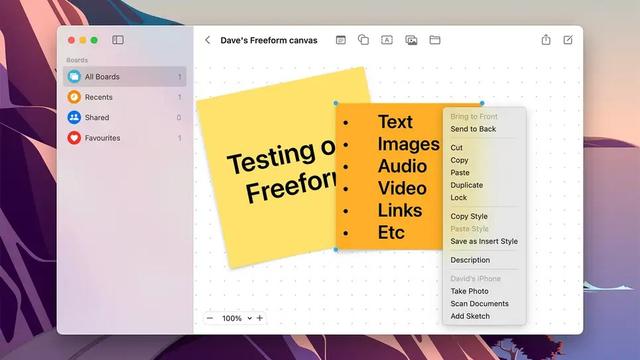Toggle the sidebar visibility

click(118, 40)
